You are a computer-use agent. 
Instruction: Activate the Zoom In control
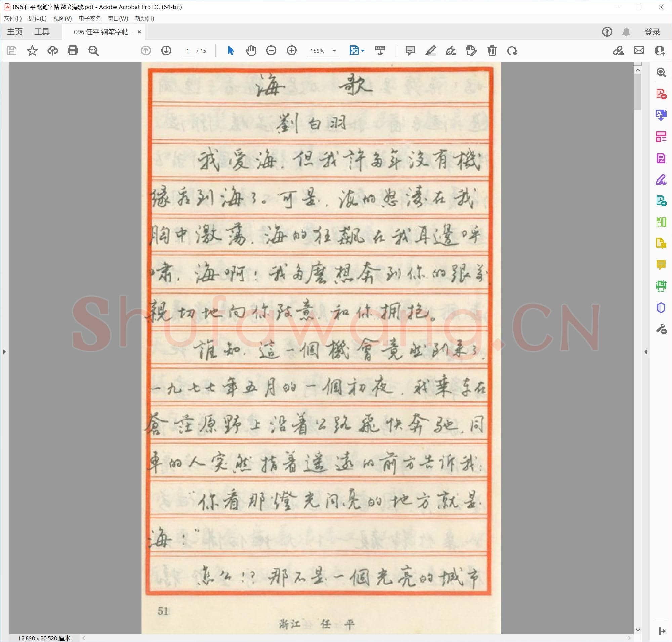coord(292,51)
